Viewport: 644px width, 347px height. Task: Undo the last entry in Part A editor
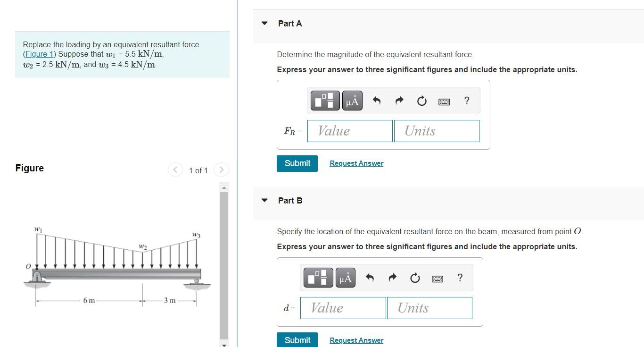[x=377, y=100]
